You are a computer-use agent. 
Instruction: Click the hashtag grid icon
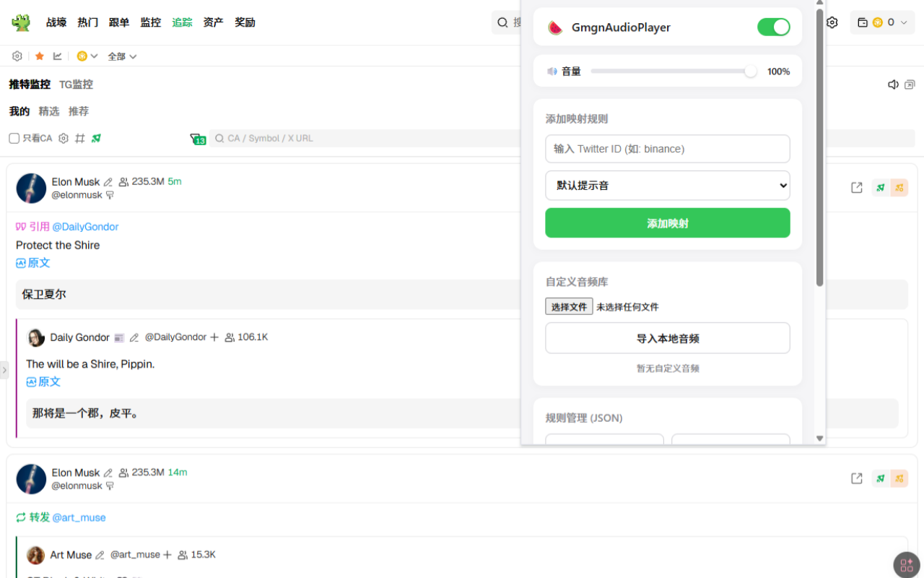click(80, 138)
